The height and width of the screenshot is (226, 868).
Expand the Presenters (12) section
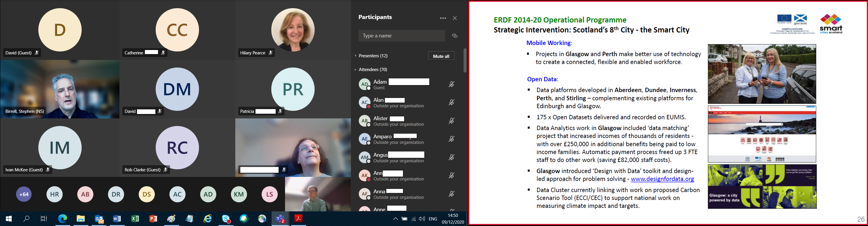pos(373,56)
